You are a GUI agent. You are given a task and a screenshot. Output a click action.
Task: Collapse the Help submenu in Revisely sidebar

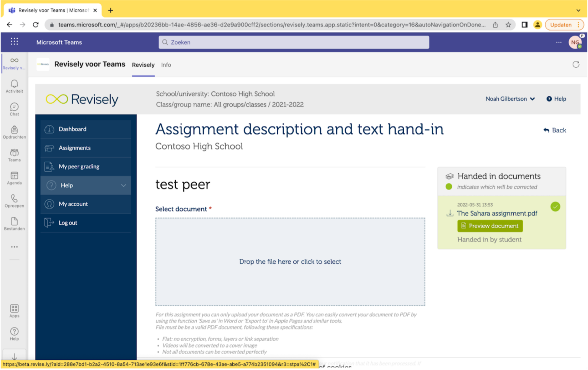123,185
